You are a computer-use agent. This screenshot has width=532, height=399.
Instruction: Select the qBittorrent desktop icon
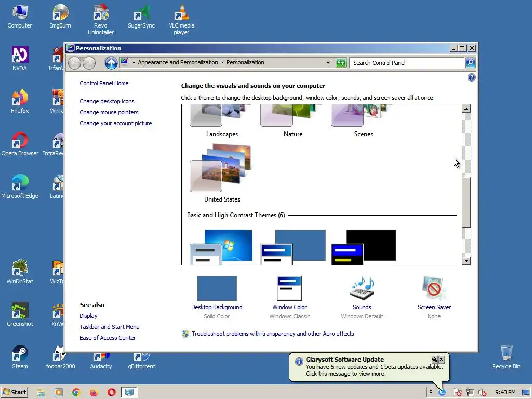point(141,361)
